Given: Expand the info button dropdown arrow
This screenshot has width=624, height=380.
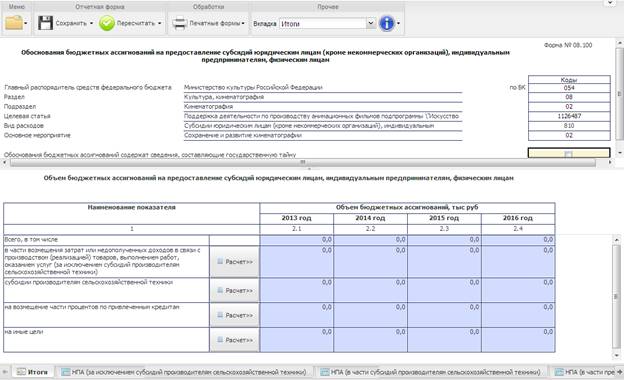Looking at the screenshot, I should tap(398, 23).
